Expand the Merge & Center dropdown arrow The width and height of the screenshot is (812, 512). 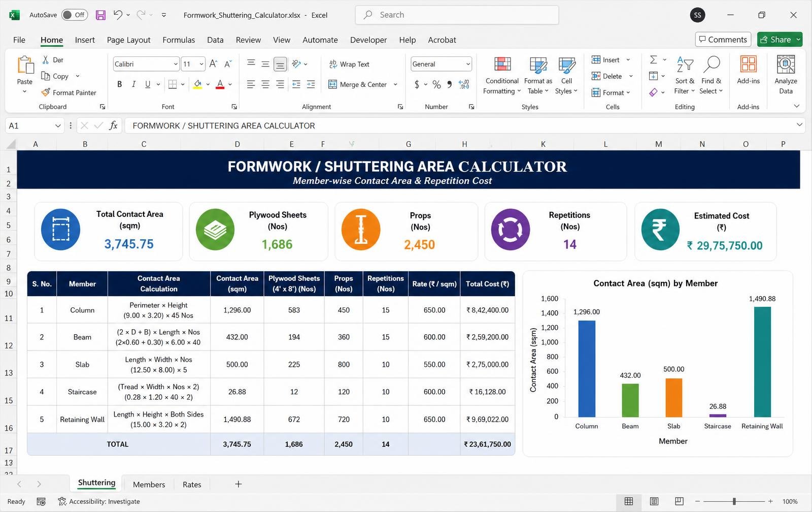coord(395,84)
